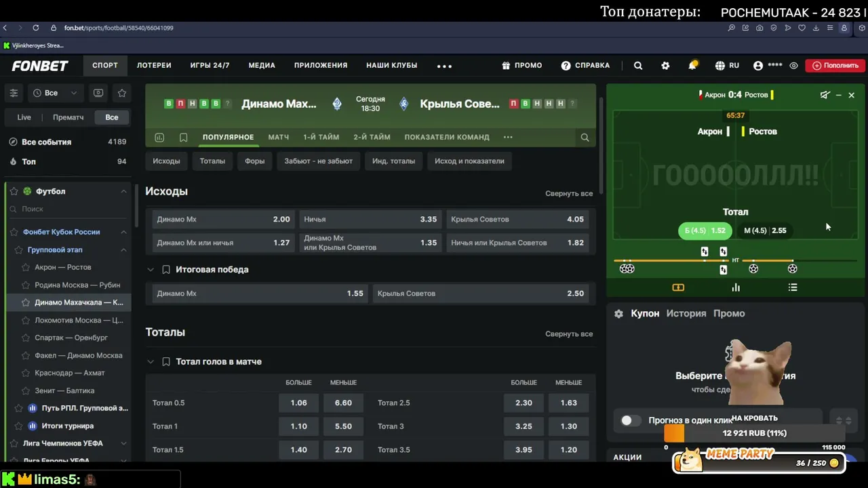Pin the Итоговая победа market bookmark
The height and width of the screenshot is (488, 868).
pyautogui.click(x=166, y=270)
